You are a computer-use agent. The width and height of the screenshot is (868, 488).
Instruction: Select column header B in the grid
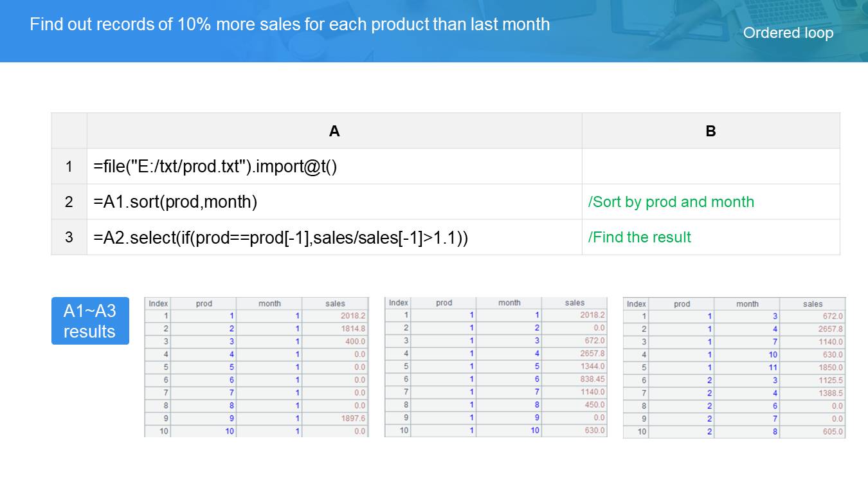click(710, 131)
